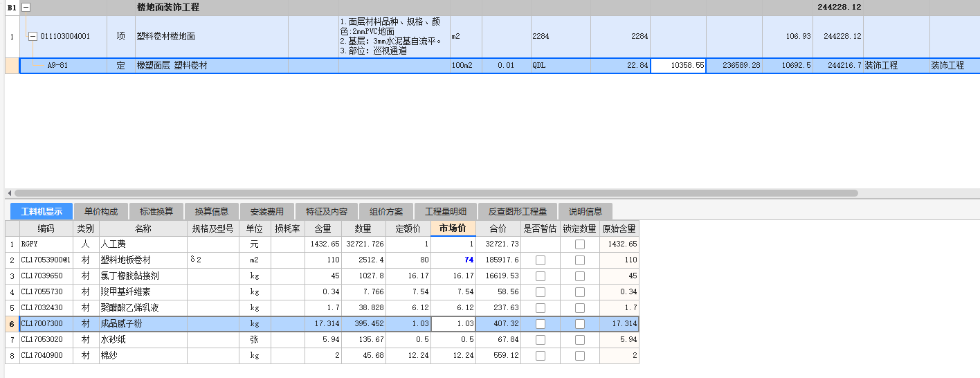Tick 是否暂估 for 羧甲基纤维素
This screenshot has height=378, width=980.
pos(541,291)
